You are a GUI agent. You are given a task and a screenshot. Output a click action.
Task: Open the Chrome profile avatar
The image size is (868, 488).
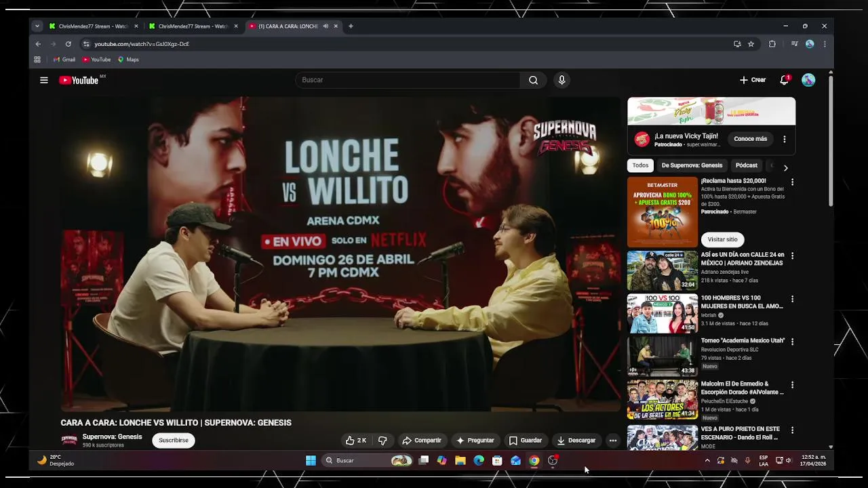pyautogui.click(x=810, y=44)
